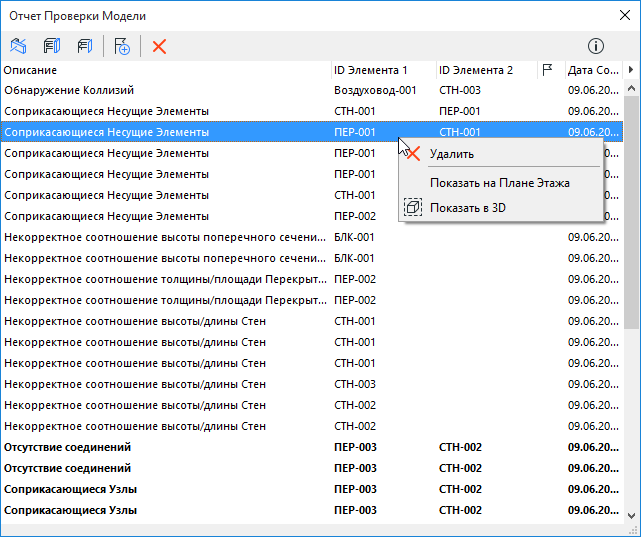Close the Отчет Проверки Модели dialog
641x537 pixels.
coord(625,16)
